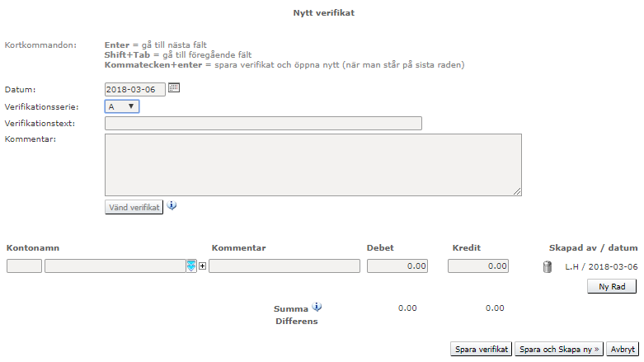
Task: Click the blue account lookup arrow icon
Action: tap(191, 266)
